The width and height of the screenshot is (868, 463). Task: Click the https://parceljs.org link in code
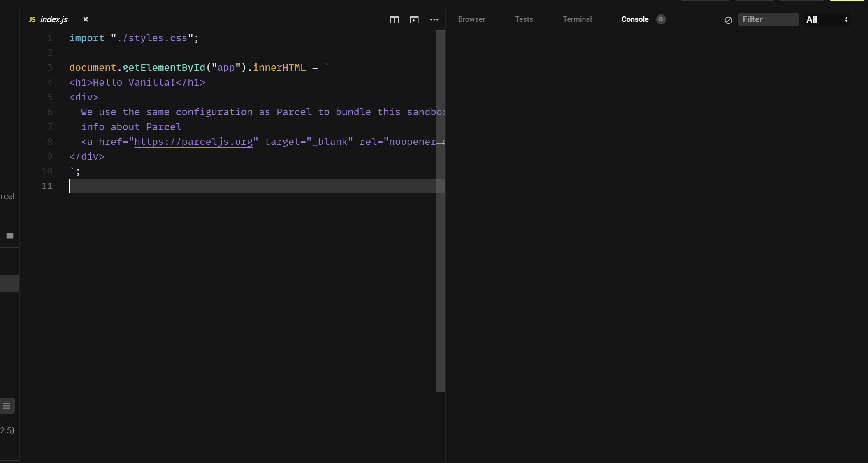(193, 142)
